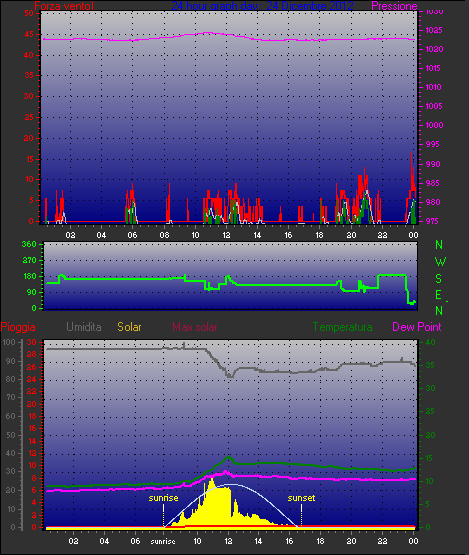The height and width of the screenshot is (555, 469).
Task: Select the Umidita legend label
Action: [84, 327]
